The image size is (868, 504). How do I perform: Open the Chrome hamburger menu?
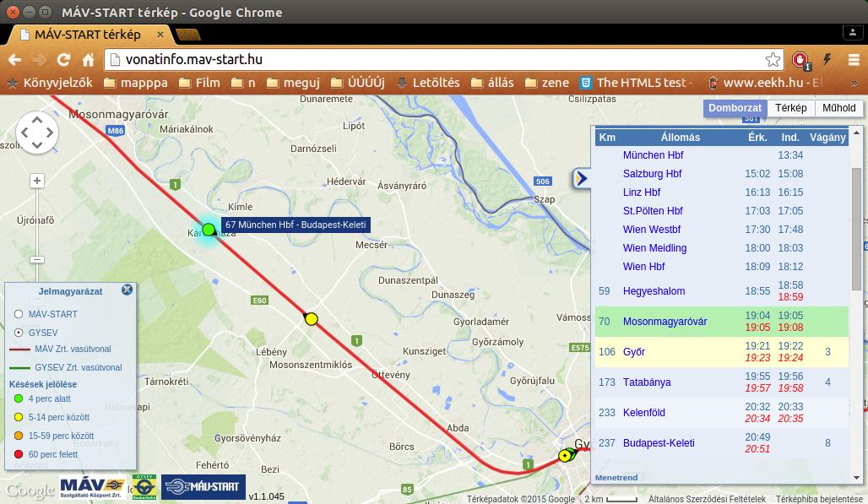coord(854,59)
